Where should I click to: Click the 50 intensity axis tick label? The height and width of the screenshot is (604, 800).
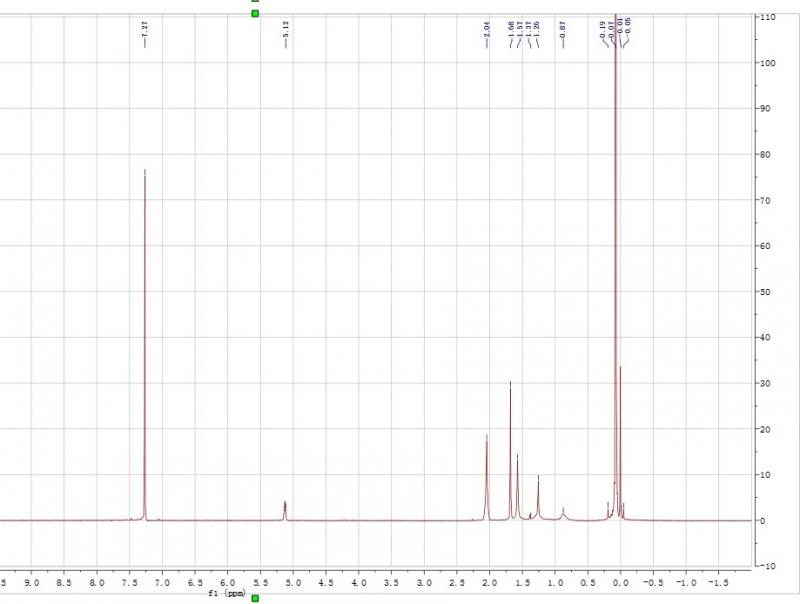click(766, 292)
